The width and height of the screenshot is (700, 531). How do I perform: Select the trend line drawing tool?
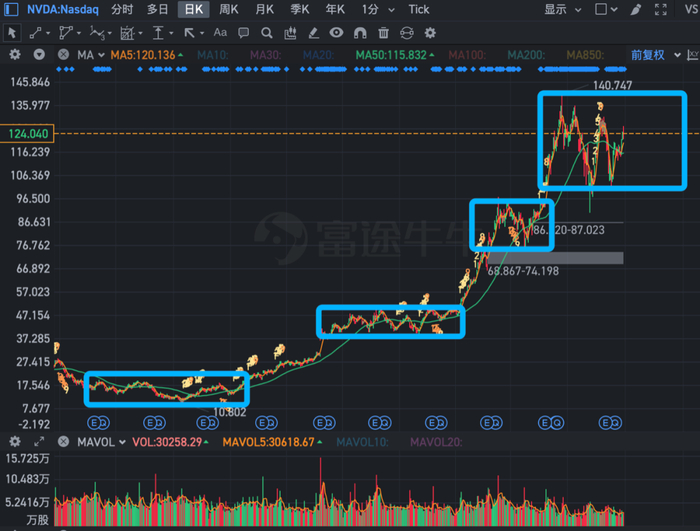(x=35, y=33)
